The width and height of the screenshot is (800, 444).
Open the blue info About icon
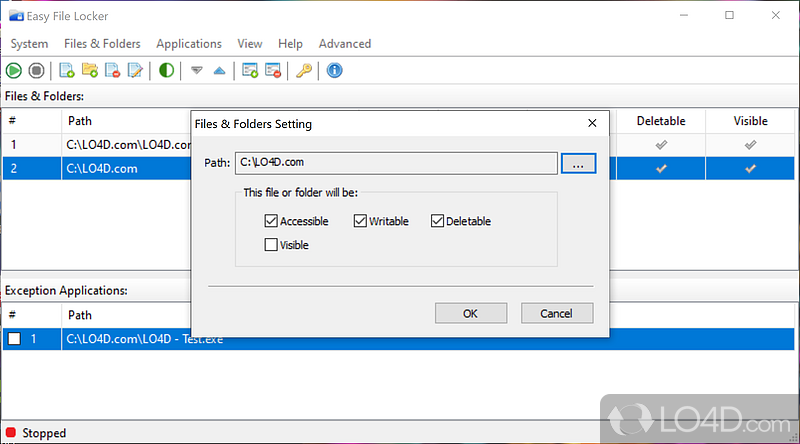pyautogui.click(x=335, y=70)
